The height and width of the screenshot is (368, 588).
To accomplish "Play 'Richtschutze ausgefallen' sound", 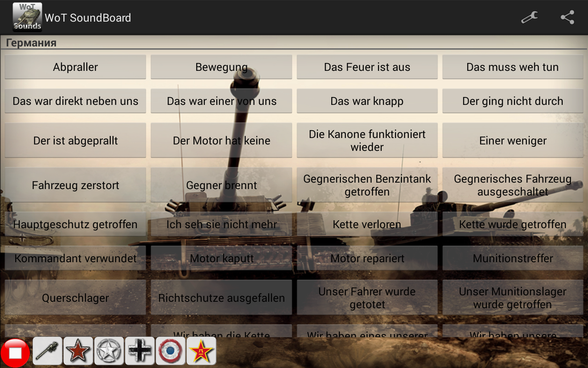I will (x=221, y=298).
